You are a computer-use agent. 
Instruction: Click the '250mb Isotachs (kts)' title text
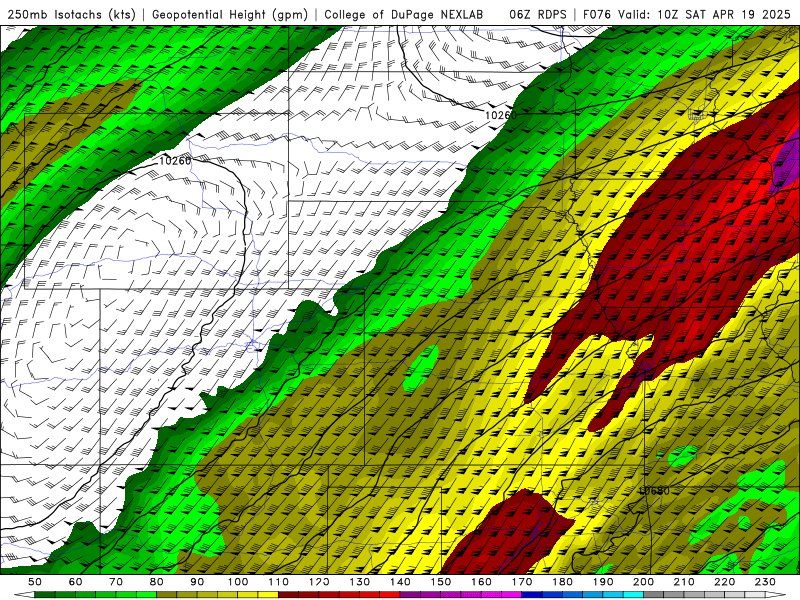click(71, 15)
